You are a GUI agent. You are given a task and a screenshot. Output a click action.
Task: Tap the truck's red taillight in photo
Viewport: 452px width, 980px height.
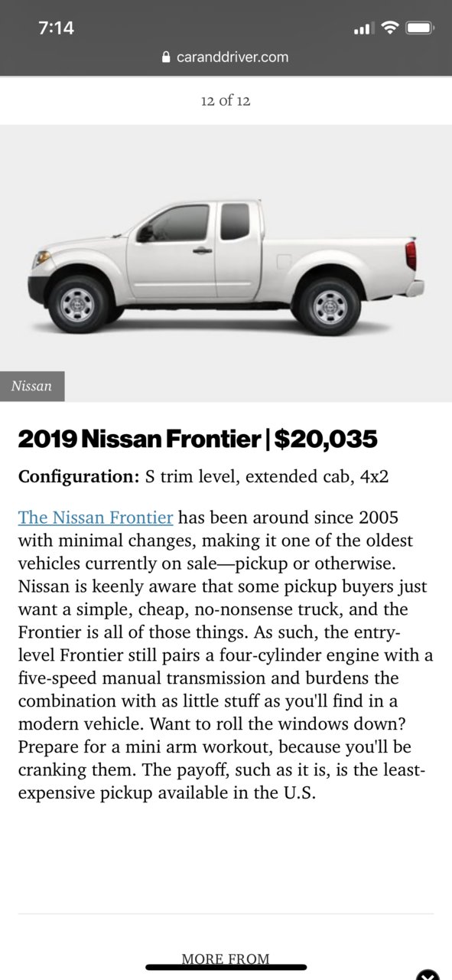tap(411, 255)
